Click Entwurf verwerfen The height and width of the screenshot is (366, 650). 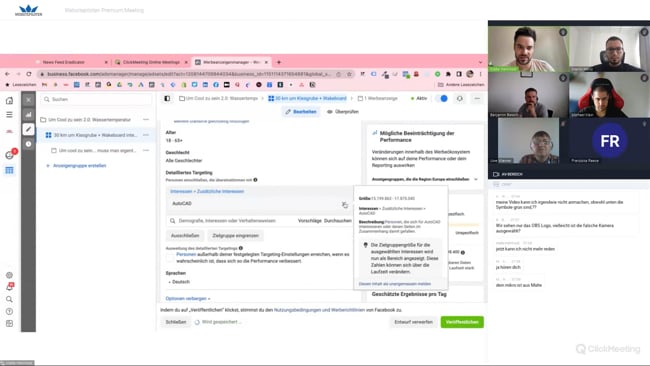pos(413,322)
